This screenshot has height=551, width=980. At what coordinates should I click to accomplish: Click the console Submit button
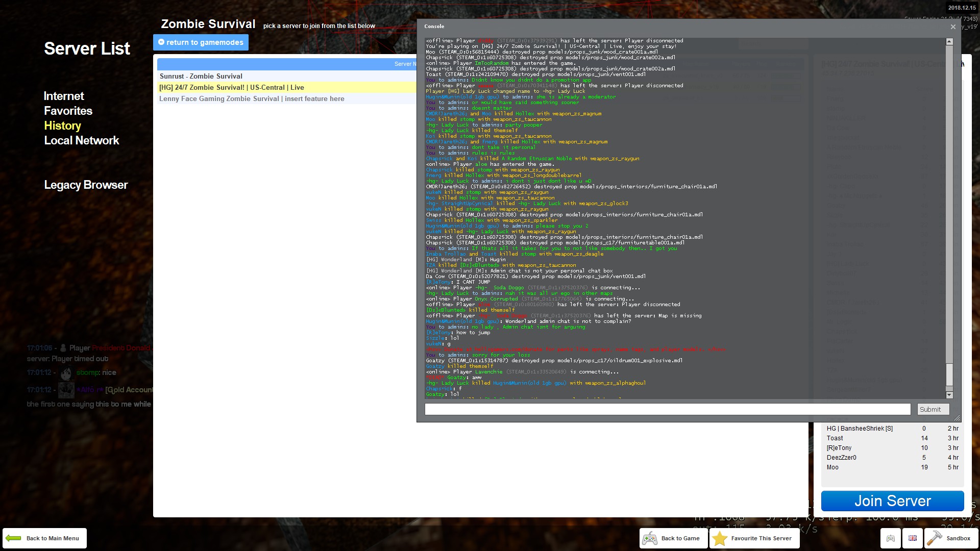coord(933,409)
